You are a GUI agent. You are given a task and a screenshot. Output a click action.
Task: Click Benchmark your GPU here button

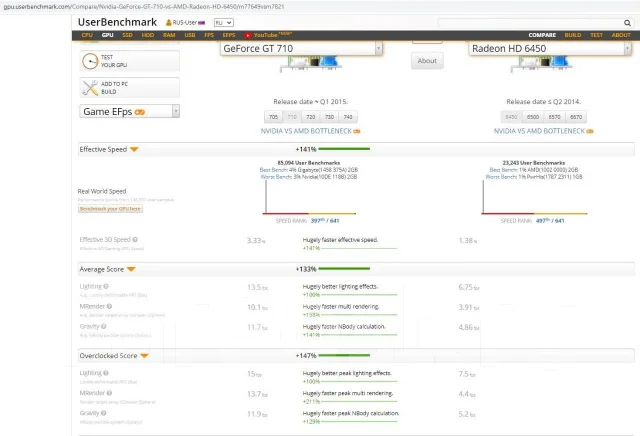(110, 209)
